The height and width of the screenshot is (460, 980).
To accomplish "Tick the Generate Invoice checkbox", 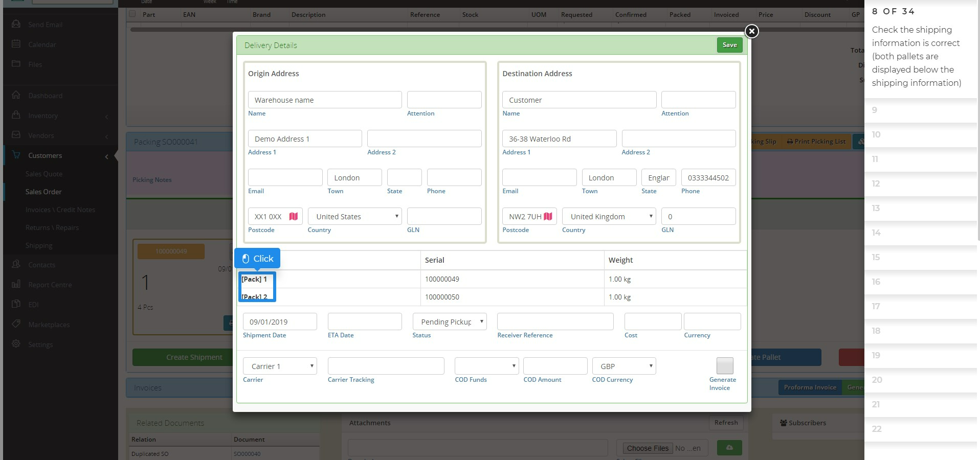I will pyautogui.click(x=725, y=366).
